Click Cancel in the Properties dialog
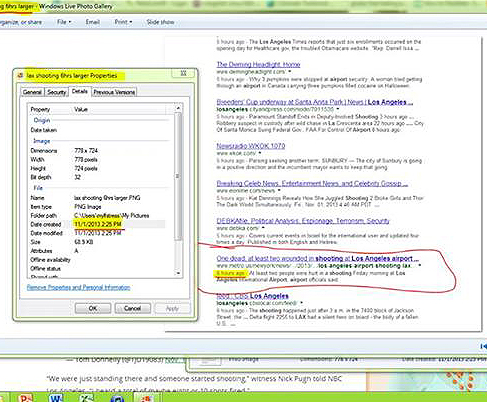The height and width of the screenshot is (402, 487). click(x=132, y=308)
